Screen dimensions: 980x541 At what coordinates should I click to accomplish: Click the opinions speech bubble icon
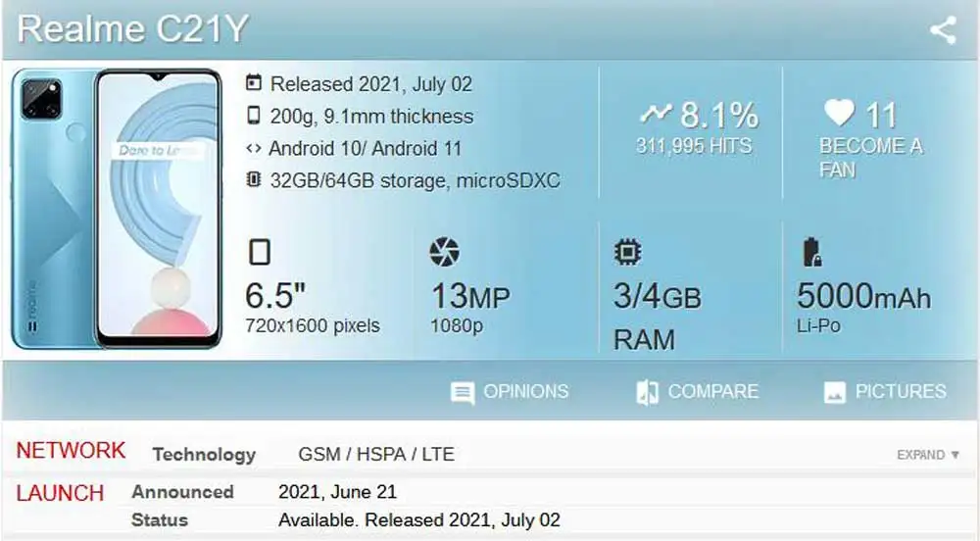[x=463, y=393]
